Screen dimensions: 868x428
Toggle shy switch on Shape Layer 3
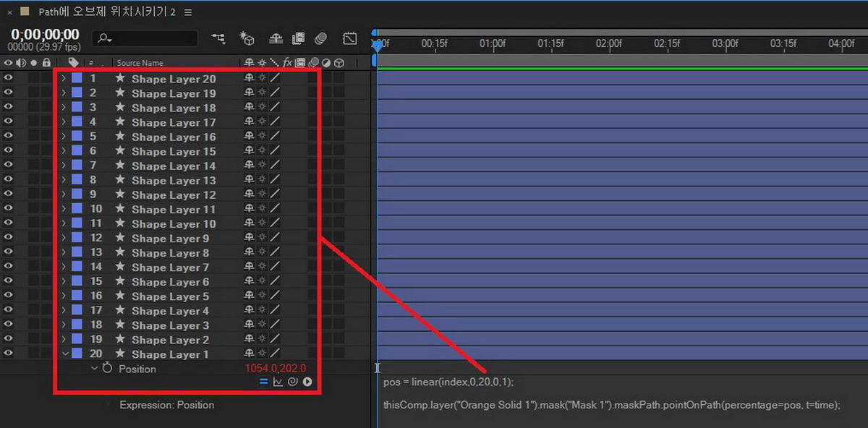pyautogui.click(x=250, y=325)
